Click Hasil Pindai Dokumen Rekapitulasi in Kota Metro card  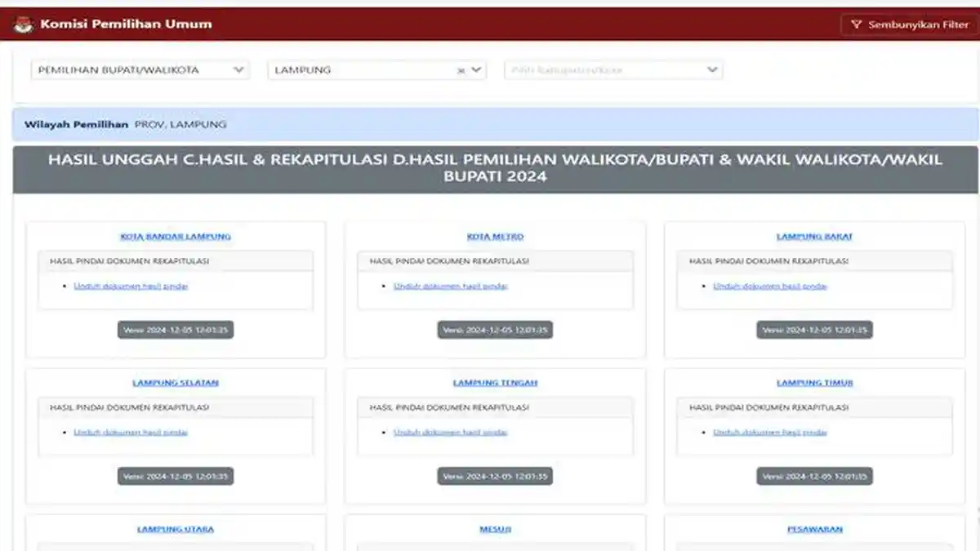(449, 261)
